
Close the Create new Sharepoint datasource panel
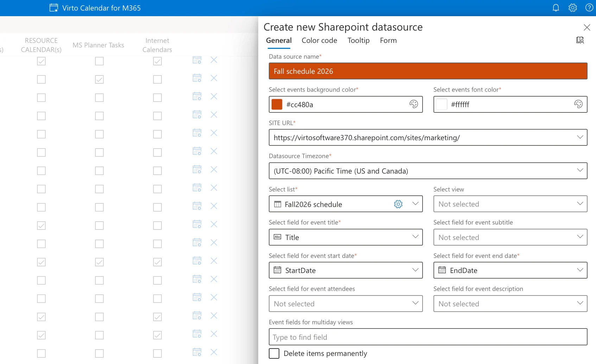(x=587, y=27)
